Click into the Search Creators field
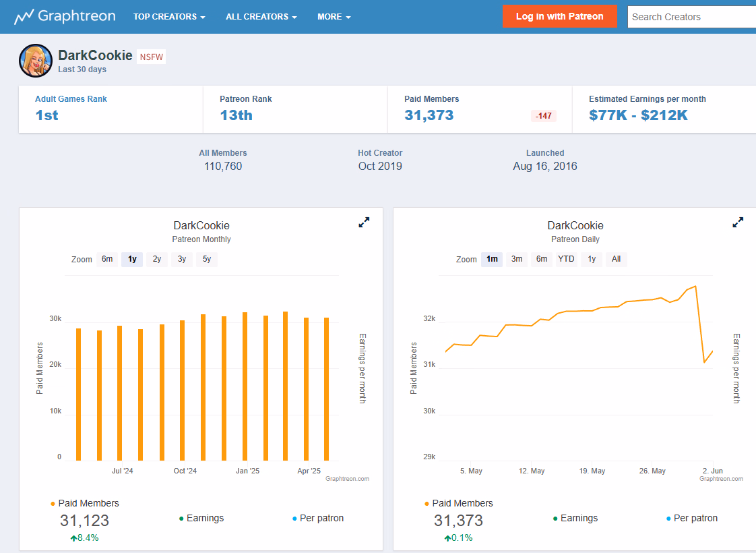Screen dimensions: 756x553 691,17
